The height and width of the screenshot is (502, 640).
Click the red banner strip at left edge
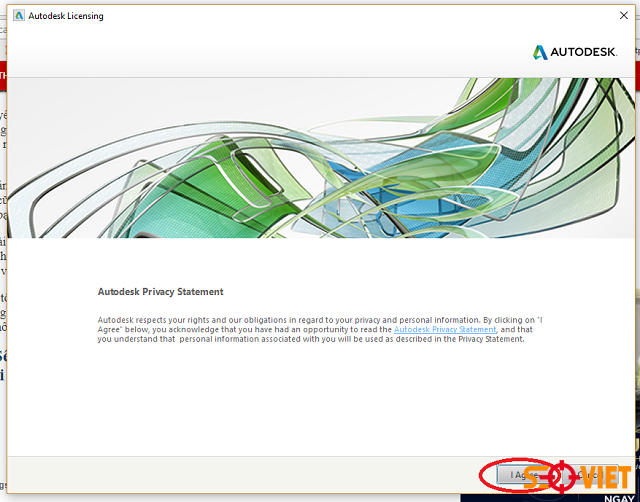(3, 74)
